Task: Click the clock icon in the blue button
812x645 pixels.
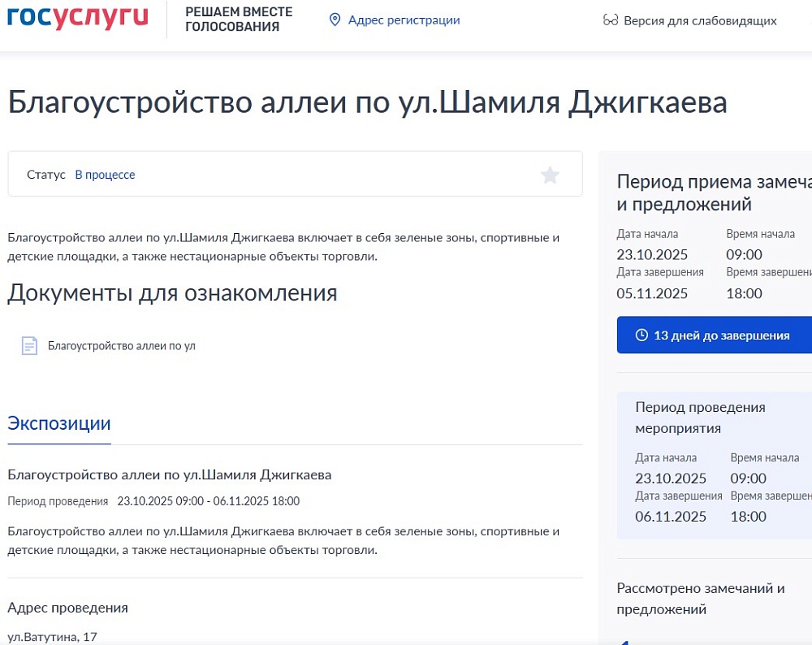Action: point(641,335)
